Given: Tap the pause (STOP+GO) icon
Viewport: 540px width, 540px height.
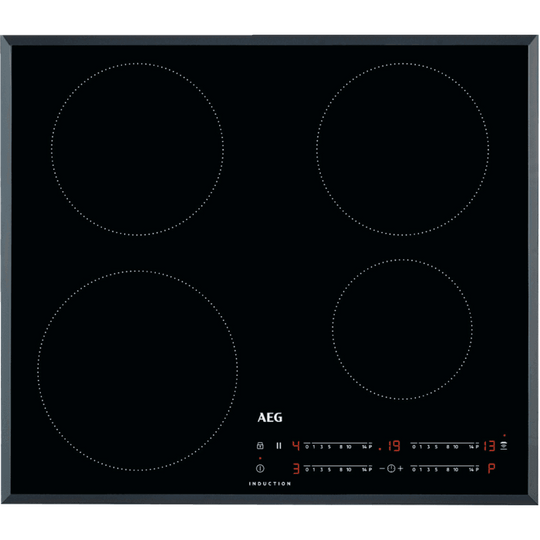Looking at the screenshot, I should [279, 446].
